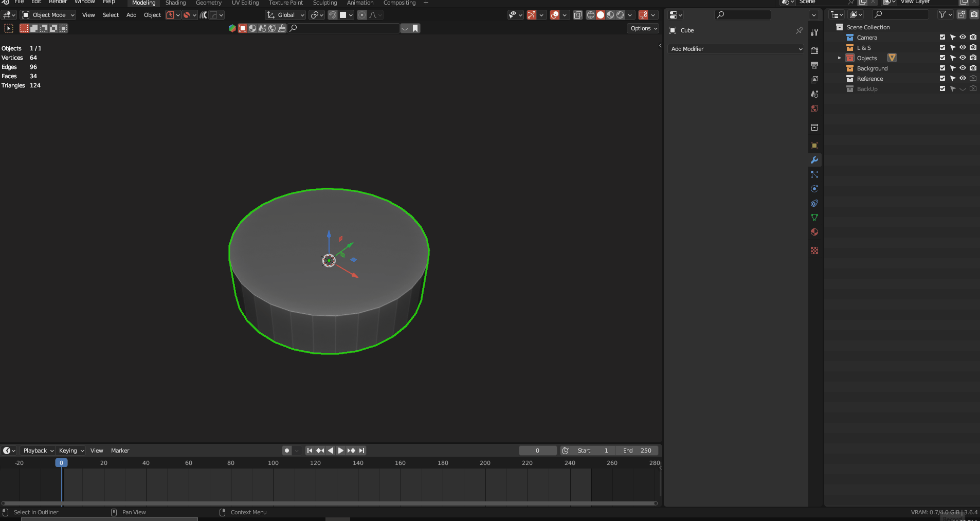This screenshot has width=980, height=521.
Task: Open the Marker menu in timeline
Action: (x=120, y=451)
